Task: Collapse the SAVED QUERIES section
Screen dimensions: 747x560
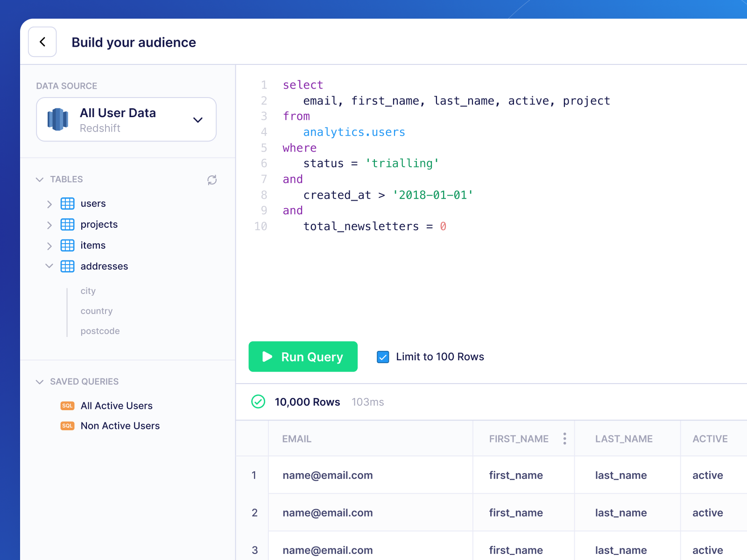Action: coord(40,381)
